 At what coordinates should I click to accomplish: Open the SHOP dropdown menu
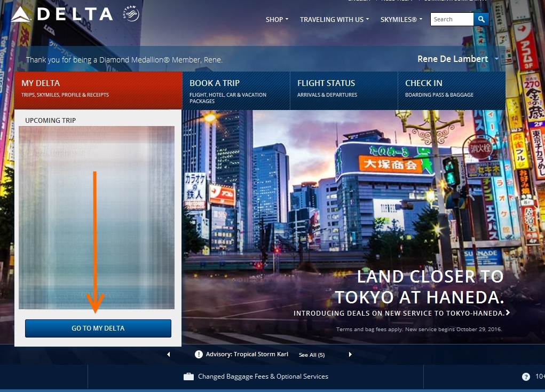(277, 19)
